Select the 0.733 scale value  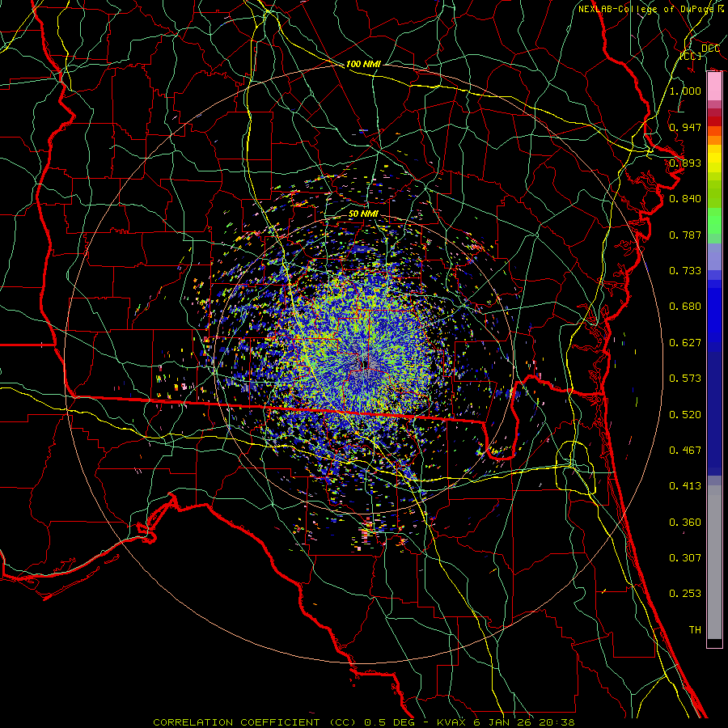tap(685, 271)
